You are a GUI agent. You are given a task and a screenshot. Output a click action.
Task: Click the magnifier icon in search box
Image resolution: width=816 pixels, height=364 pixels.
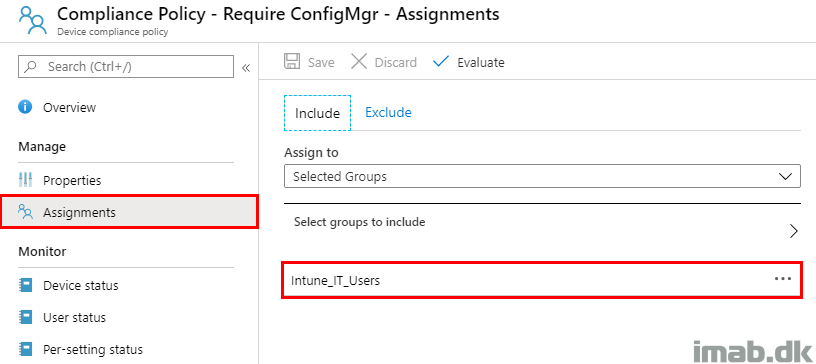pyautogui.click(x=31, y=67)
